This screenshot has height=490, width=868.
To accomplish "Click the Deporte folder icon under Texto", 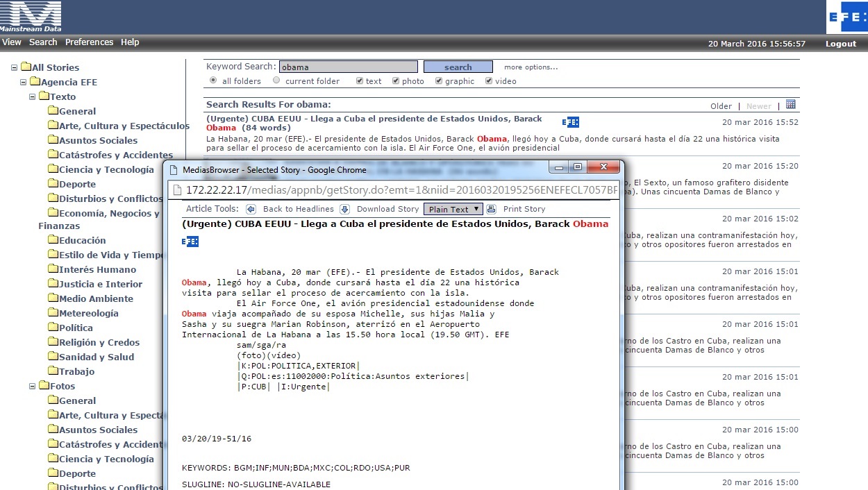I will pyautogui.click(x=53, y=184).
